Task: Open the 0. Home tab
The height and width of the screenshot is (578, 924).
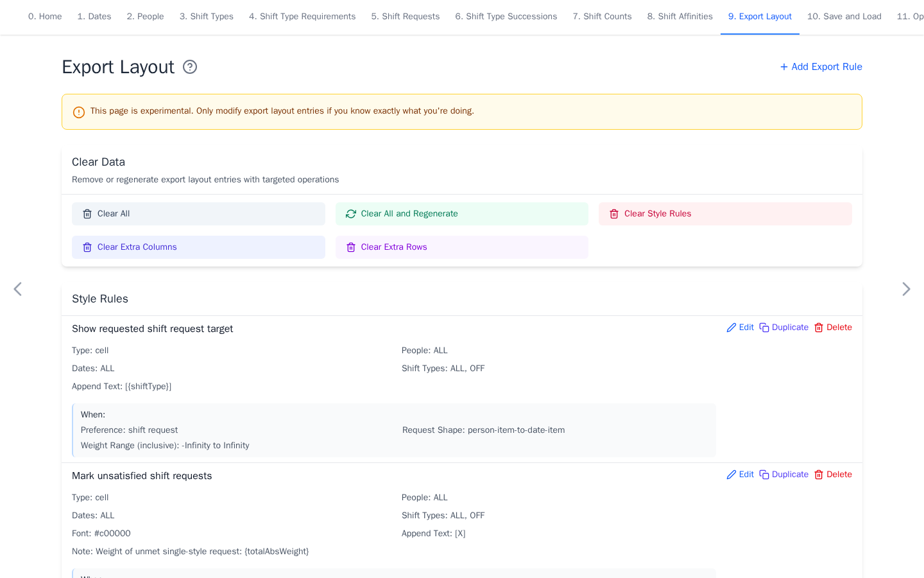Action: [45, 17]
